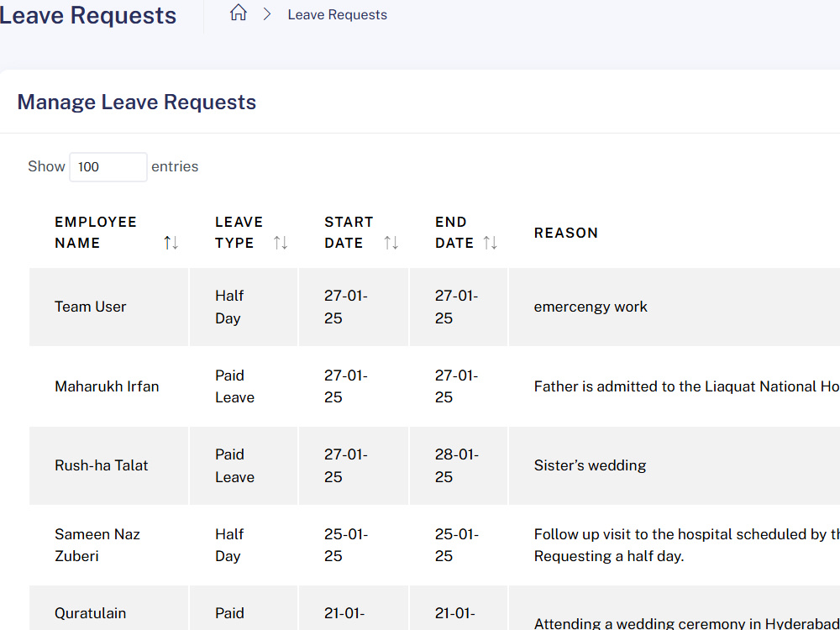This screenshot has height=630, width=840.
Task: Click the Start Date column header text
Action: point(349,233)
